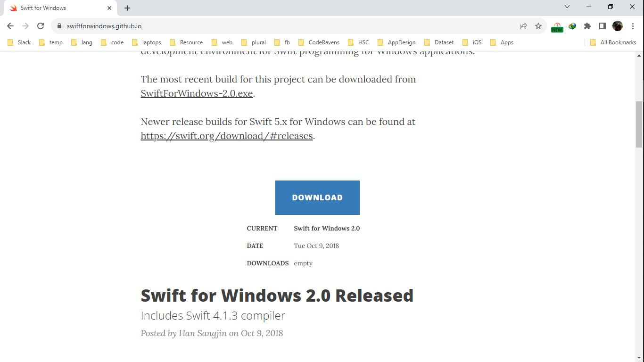Bookmark this page with star icon
The image size is (644, 362).
538,26
